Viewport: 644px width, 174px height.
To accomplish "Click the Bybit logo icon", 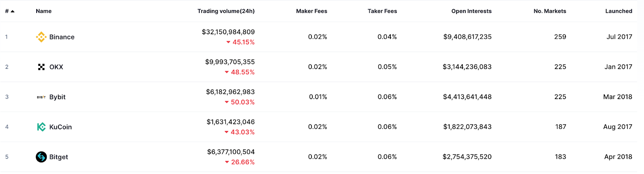I will 41,97.
